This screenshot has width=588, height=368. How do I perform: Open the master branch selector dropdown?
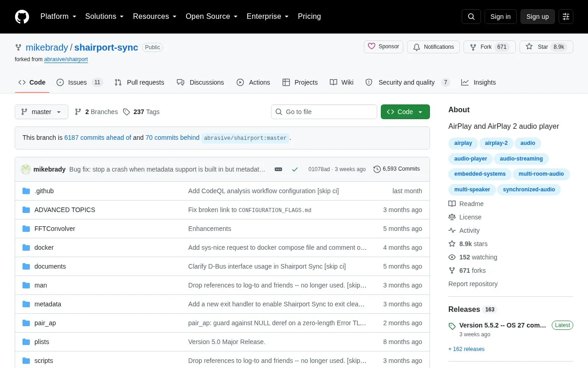tap(41, 112)
